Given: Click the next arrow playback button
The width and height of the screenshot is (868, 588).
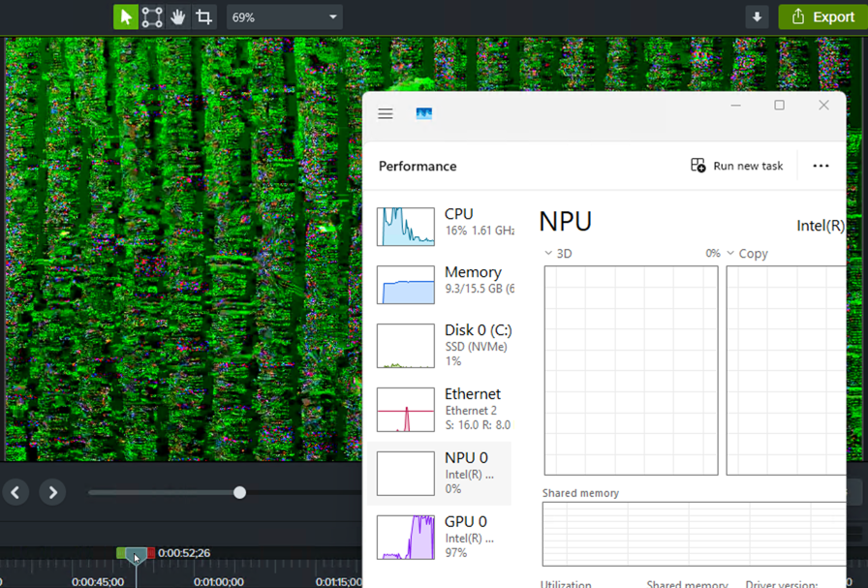Looking at the screenshot, I should click(x=53, y=492).
